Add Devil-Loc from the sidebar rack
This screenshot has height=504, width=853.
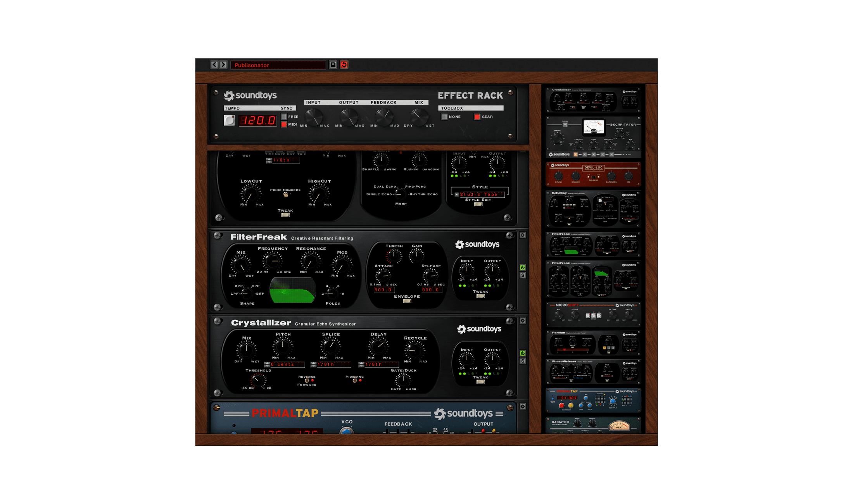pyautogui.click(x=593, y=174)
